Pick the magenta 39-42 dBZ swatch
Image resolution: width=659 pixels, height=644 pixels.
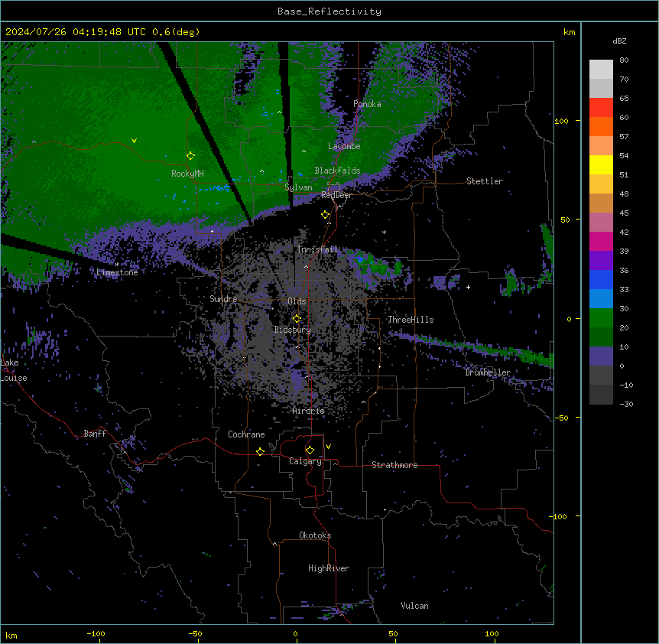coord(601,241)
